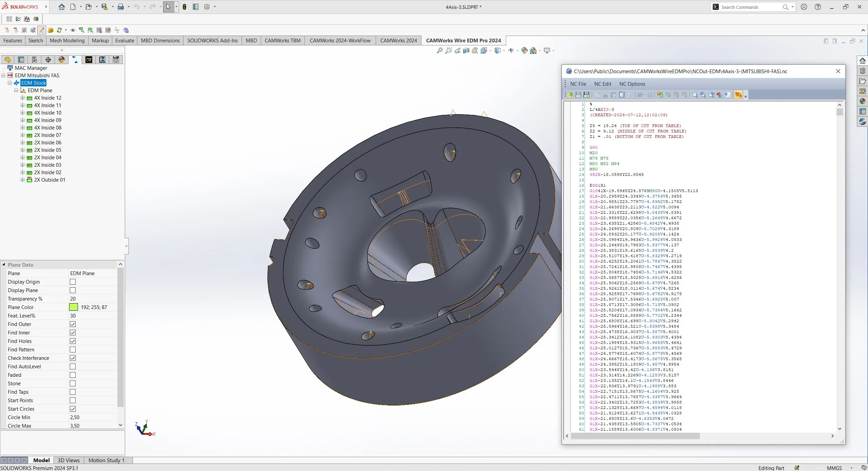The width and height of the screenshot is (868, 471).
Task: Click the pencil edit icon in EDM toolbar
Action: click(42, 30)
